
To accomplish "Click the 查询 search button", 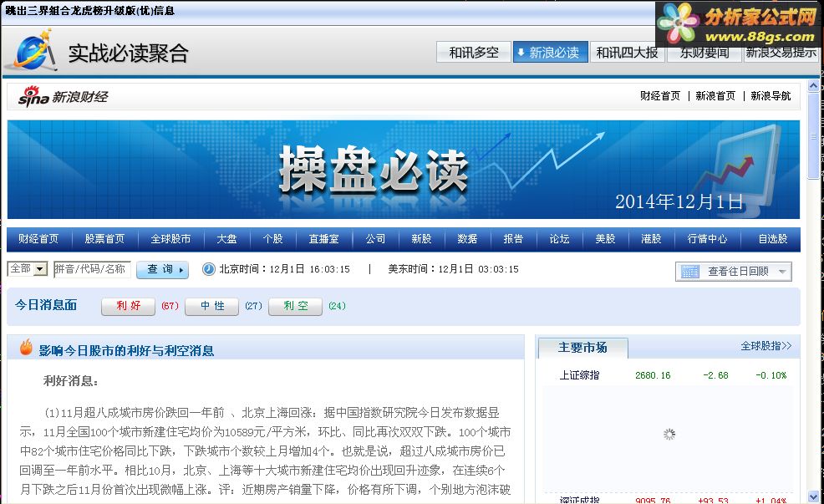I will [x=162, y=270].
